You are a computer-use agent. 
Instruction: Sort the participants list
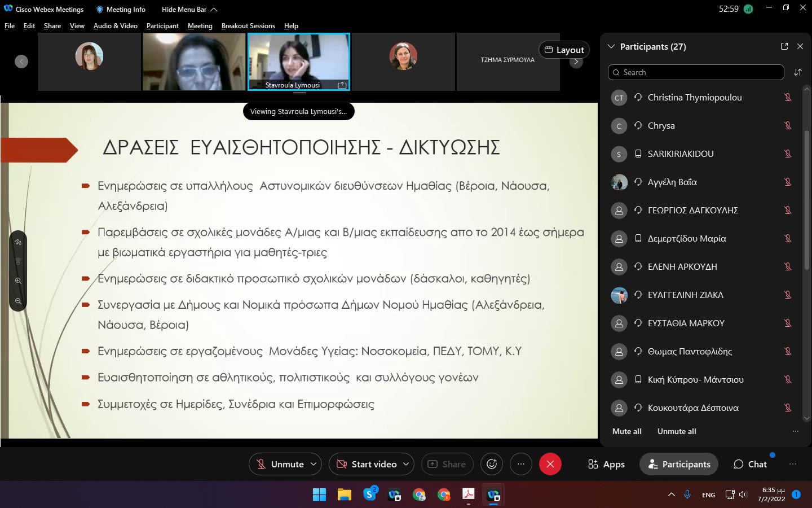(x=798, y=72)
